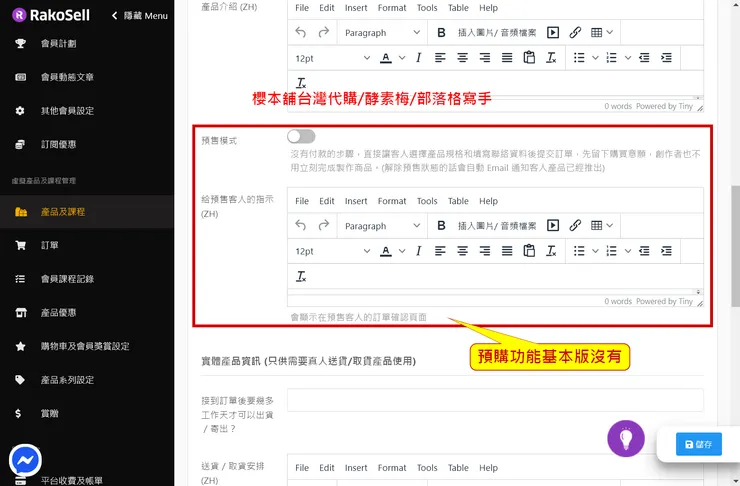Insert media in the 給預售客人的指示 editor

click(x=553, y=226)
